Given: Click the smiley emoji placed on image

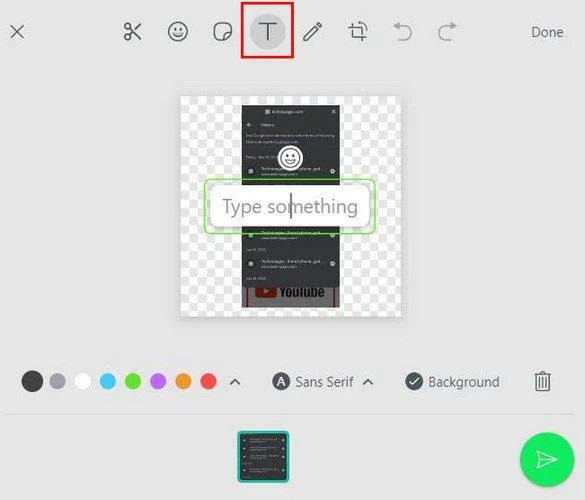Looking at the screenshot, I should pyautogui.click(x=290, y=158).
